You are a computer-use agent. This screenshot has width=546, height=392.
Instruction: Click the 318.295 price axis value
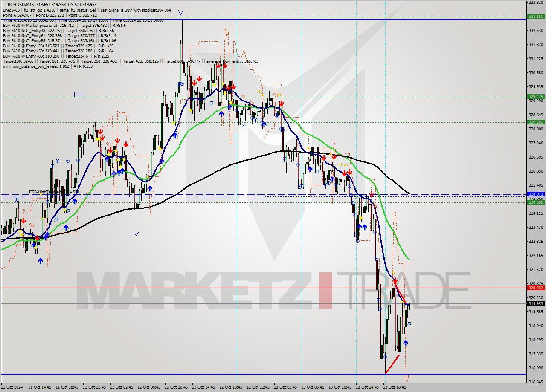[535, 340]
